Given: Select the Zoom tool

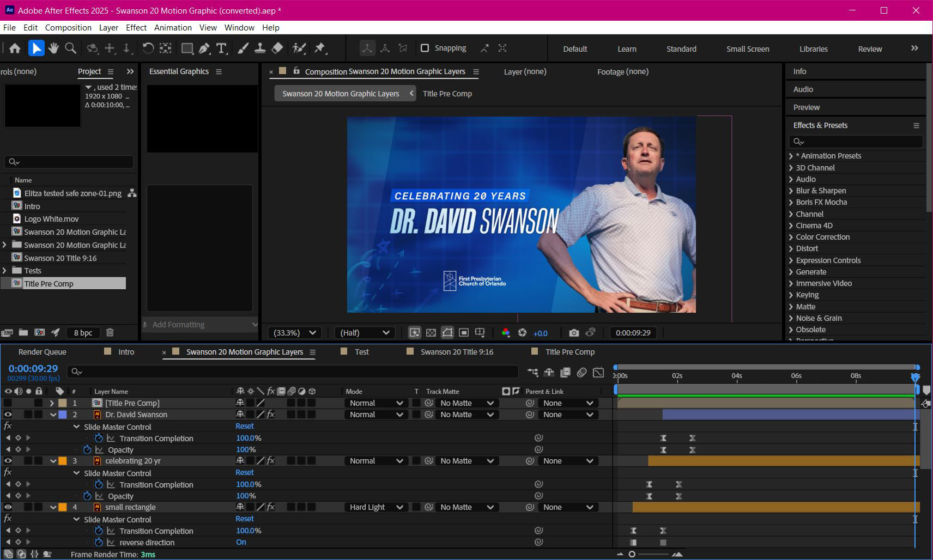Looking at the screenshot, I should [70, 48].
